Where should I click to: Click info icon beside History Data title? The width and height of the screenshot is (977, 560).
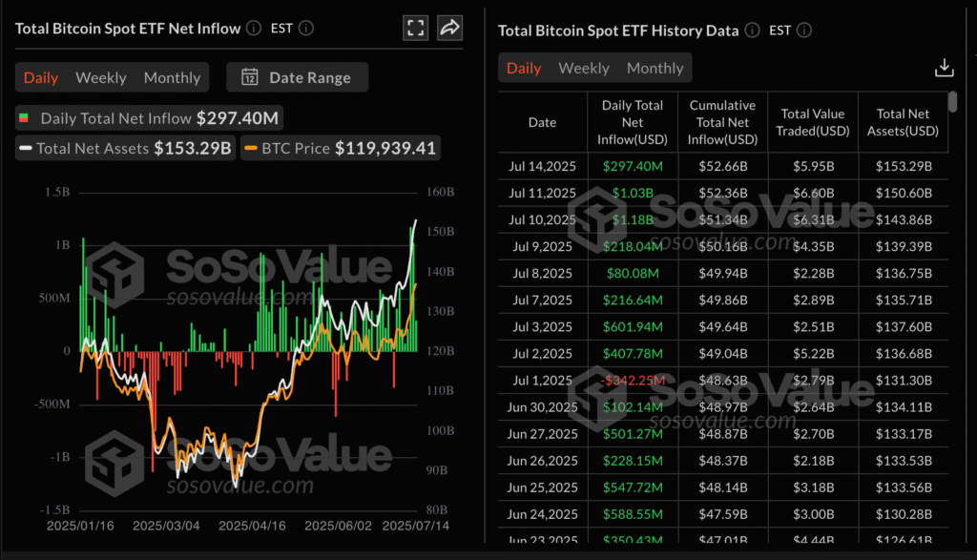[x=751, y=31]
